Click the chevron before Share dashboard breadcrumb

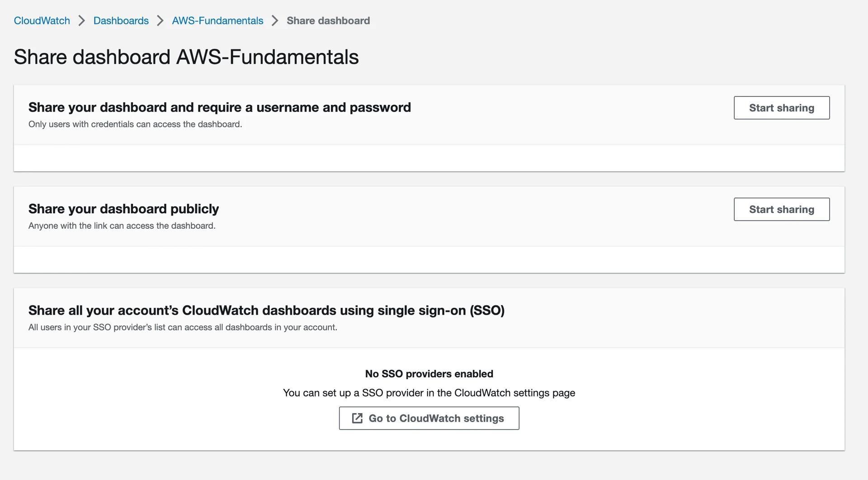(x=274, y=20)
